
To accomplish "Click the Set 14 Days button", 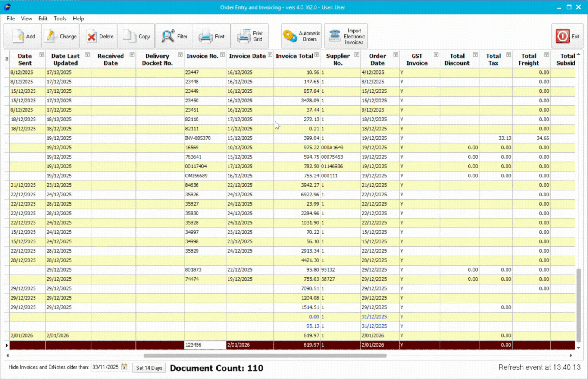I will coord(149,368).
